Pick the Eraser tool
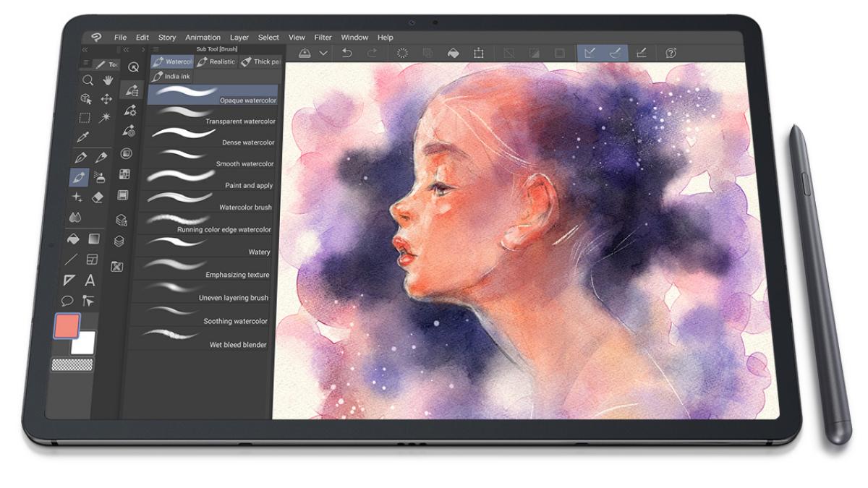This screenshot has width=868, height=488. click(x=100, y=197)
